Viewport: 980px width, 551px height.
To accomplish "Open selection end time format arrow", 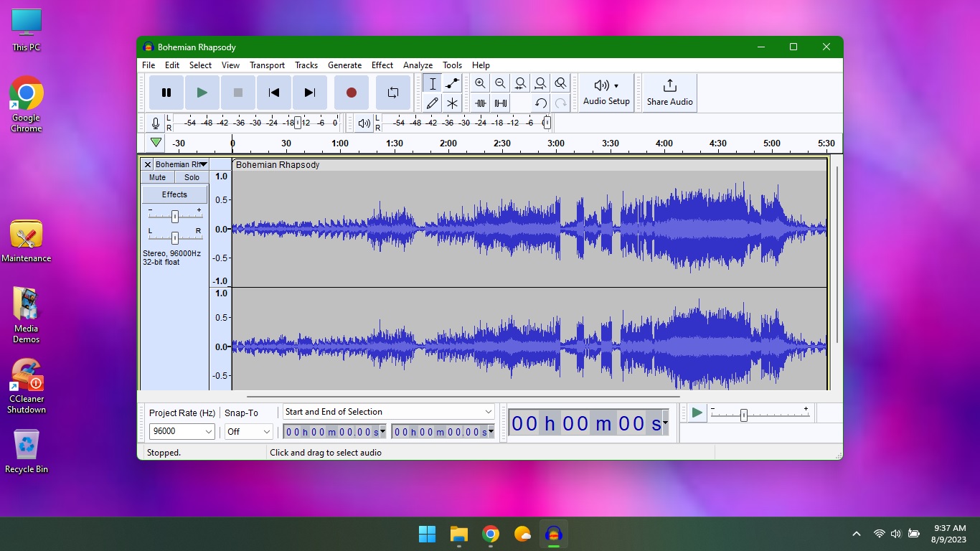I will point(491,432).
